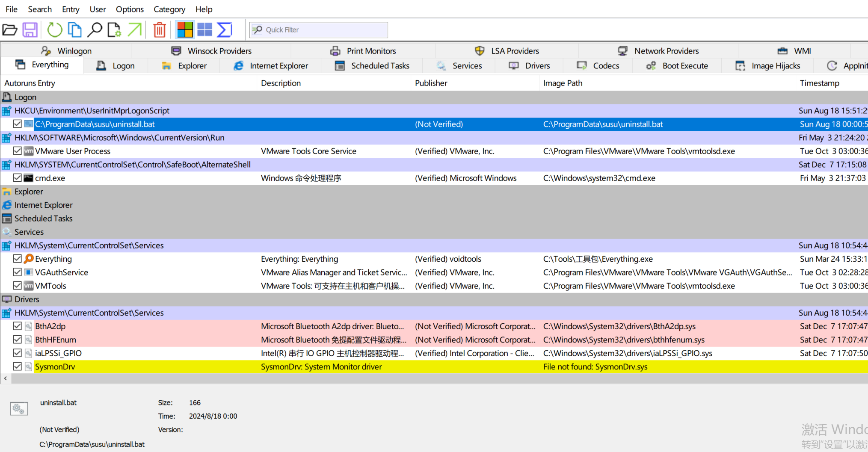
Task: Select the Logon tab
Action: (116, 66)
